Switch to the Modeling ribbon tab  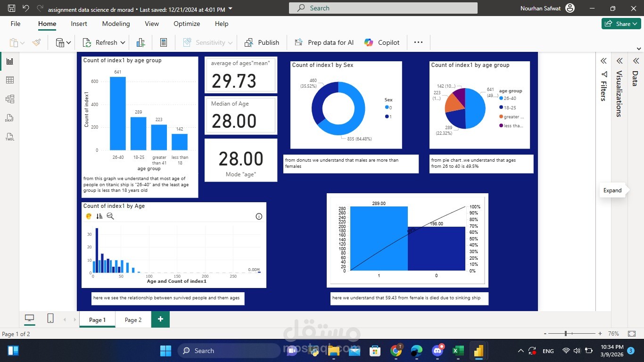pyautogui.click(x=116, y=24)
